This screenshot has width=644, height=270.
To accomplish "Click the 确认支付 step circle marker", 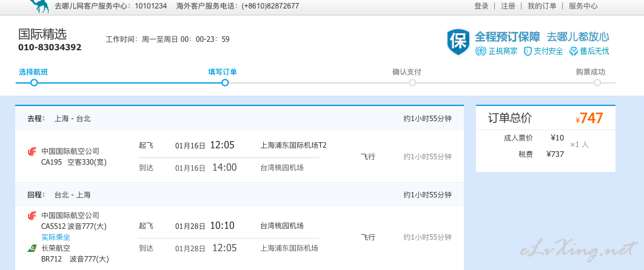I will point(412,83).
